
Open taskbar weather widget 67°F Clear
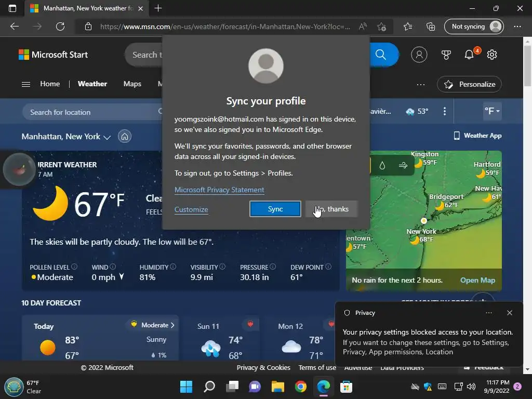23,387
